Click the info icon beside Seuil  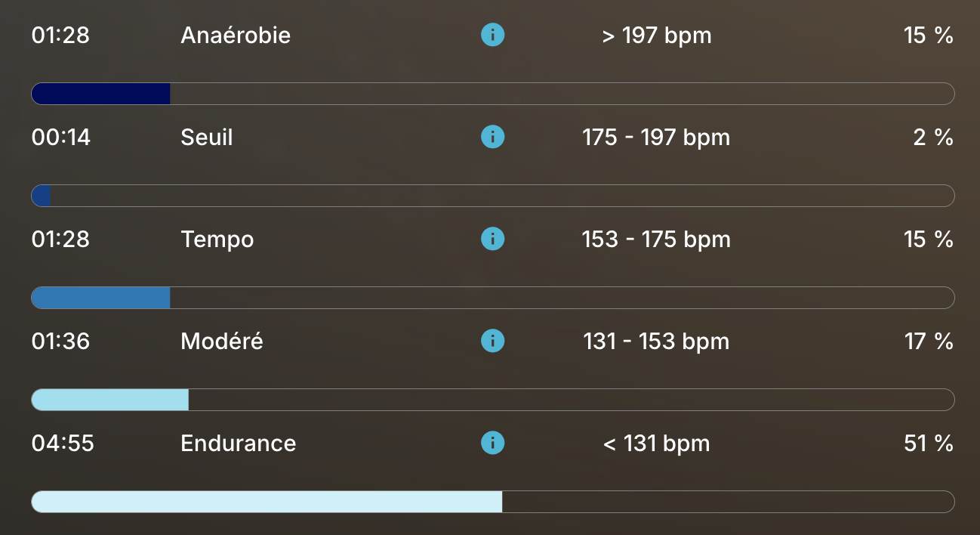[492, 137]
